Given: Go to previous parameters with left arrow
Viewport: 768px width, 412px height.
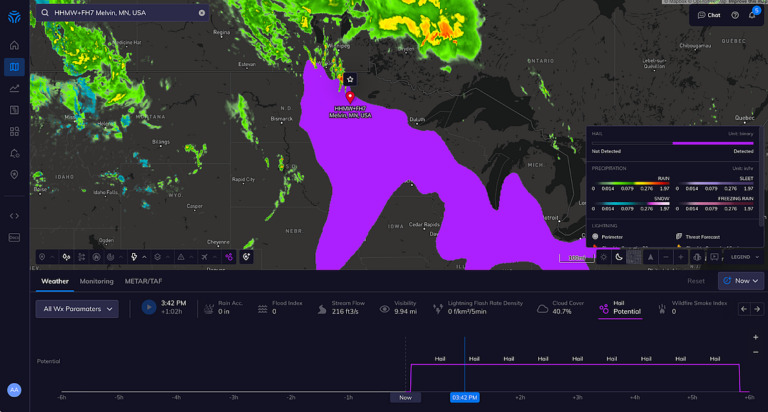Looking at the screenshot, I should coord(744,309).
